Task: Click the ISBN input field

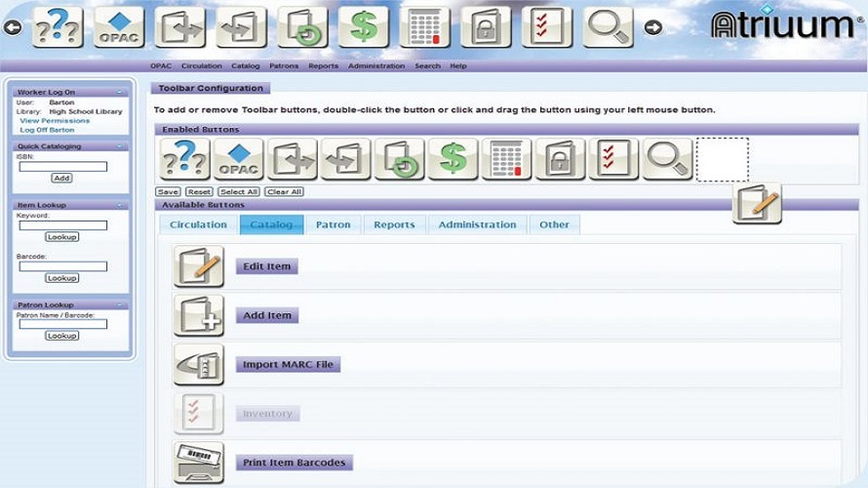Action: tap(62, 167)
